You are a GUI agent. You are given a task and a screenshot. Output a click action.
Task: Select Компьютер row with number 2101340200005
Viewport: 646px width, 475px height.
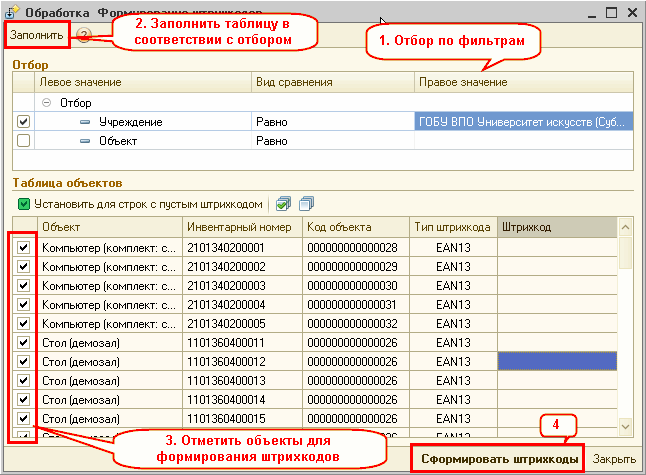(x=109, y=323)
